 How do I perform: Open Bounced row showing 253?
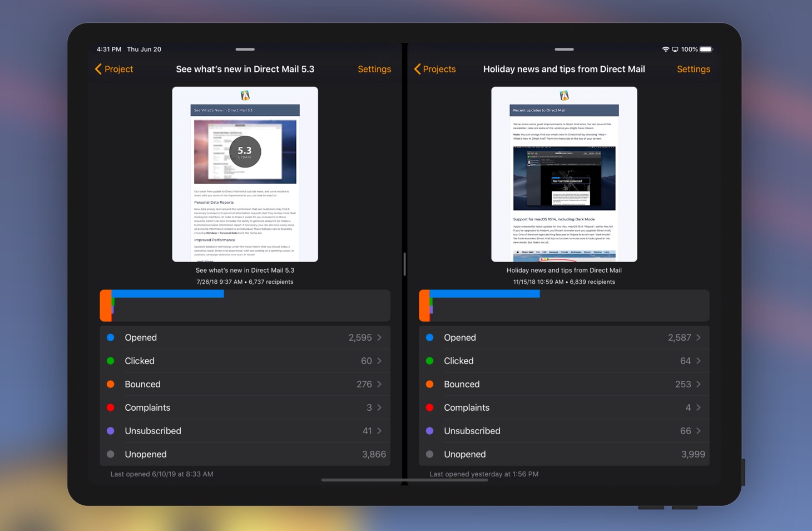564,384
